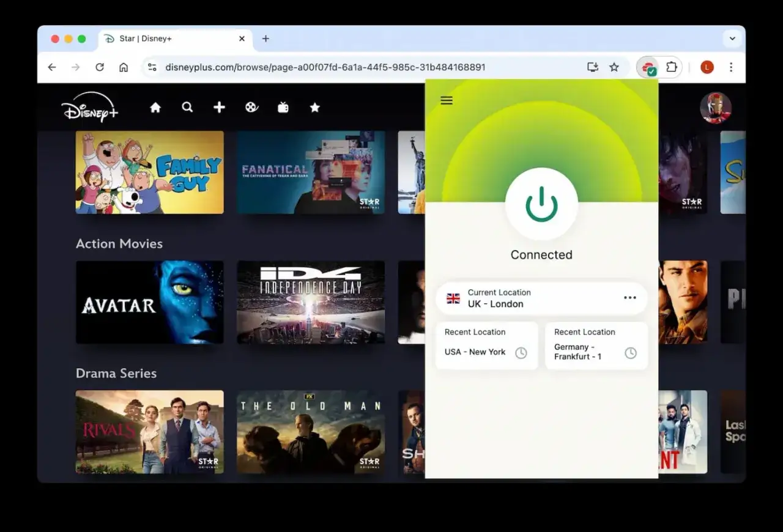Open the Fanatical thumbnail

[x=311, y=172]
